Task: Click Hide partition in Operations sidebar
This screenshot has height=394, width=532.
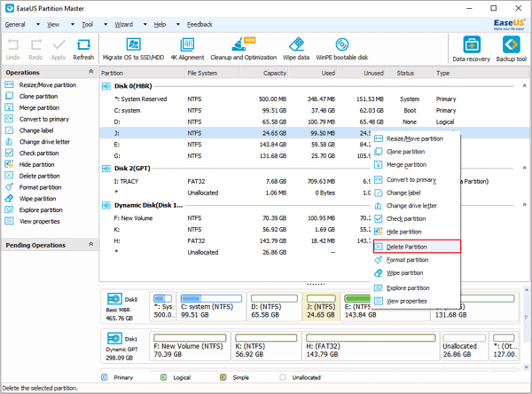Action: click(30, 165)
